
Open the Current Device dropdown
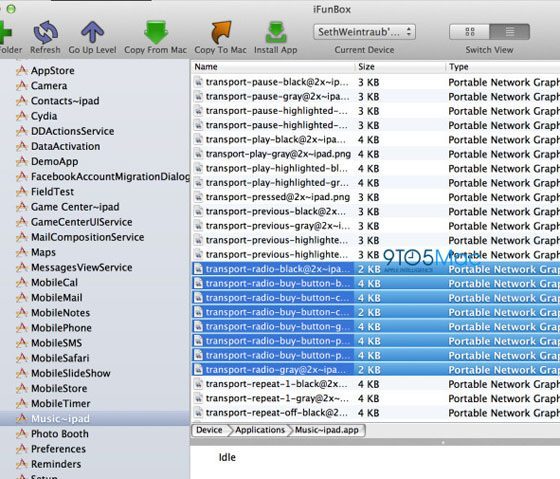point(364,32)
